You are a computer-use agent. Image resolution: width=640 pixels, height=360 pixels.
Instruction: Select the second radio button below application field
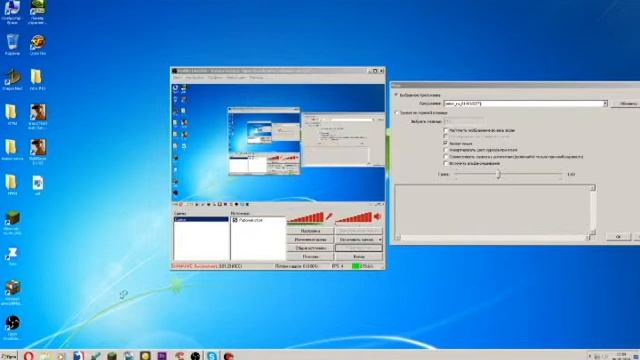coord(396,112)
